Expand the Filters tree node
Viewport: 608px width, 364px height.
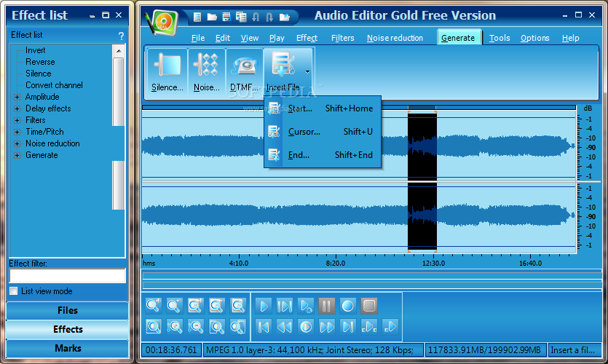pos(17,120)
